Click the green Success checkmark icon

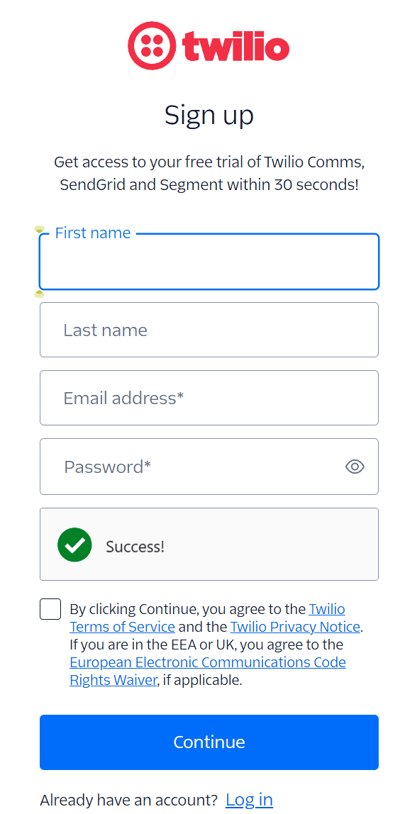75,545
